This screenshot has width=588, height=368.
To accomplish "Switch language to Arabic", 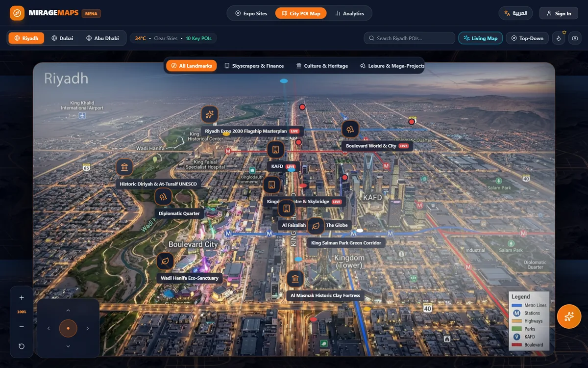I will 515,13.
